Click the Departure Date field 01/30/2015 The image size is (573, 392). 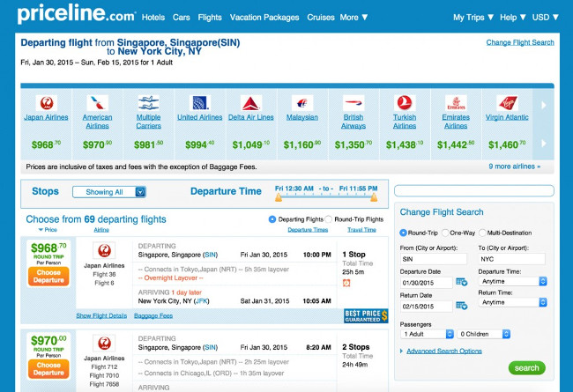click(x=427, y=283)
